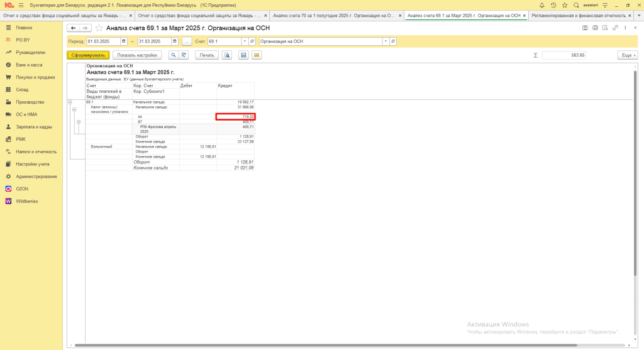Collapse the 69.1 top-level group
644x350 pixels.
pyautogui.click(x=70, y=102)
